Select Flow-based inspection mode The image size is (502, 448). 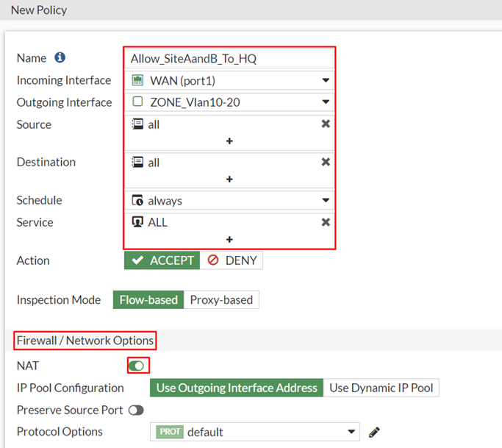[148, 300]
